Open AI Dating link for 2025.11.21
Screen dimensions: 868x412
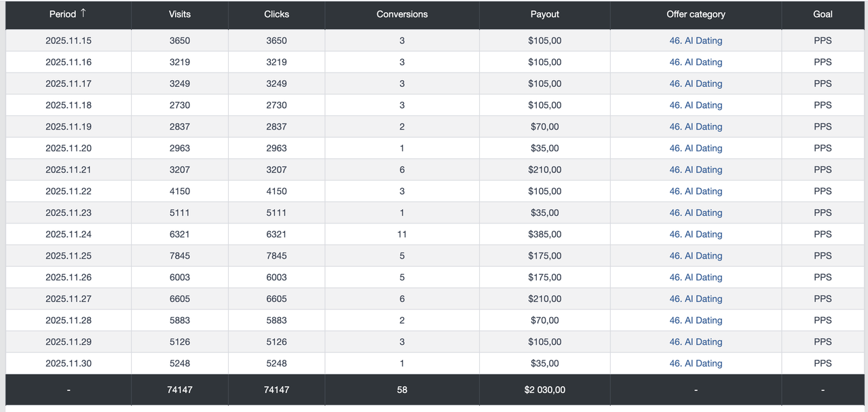tap(696, 170)
